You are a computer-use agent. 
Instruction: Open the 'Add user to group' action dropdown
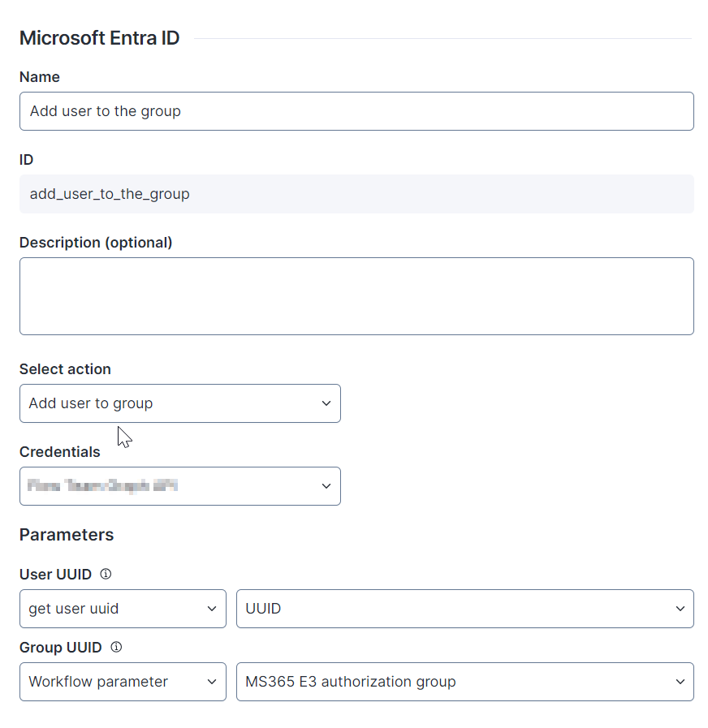coord(179,403)
